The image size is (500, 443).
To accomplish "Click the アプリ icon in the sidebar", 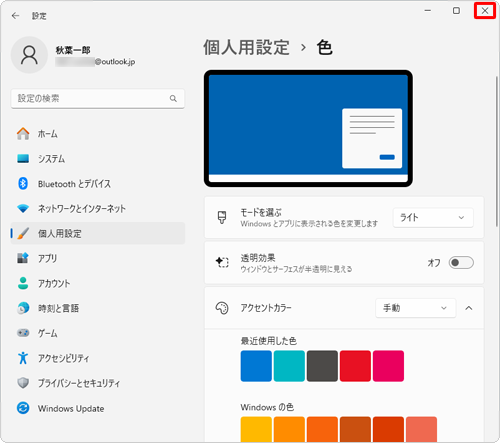I will (23, 258).
